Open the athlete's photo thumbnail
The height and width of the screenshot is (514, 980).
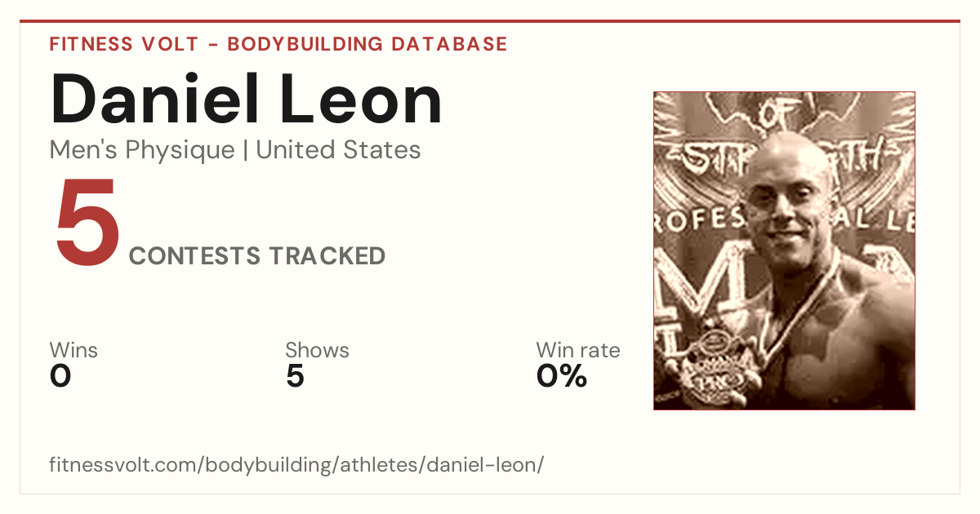point(784,250)
